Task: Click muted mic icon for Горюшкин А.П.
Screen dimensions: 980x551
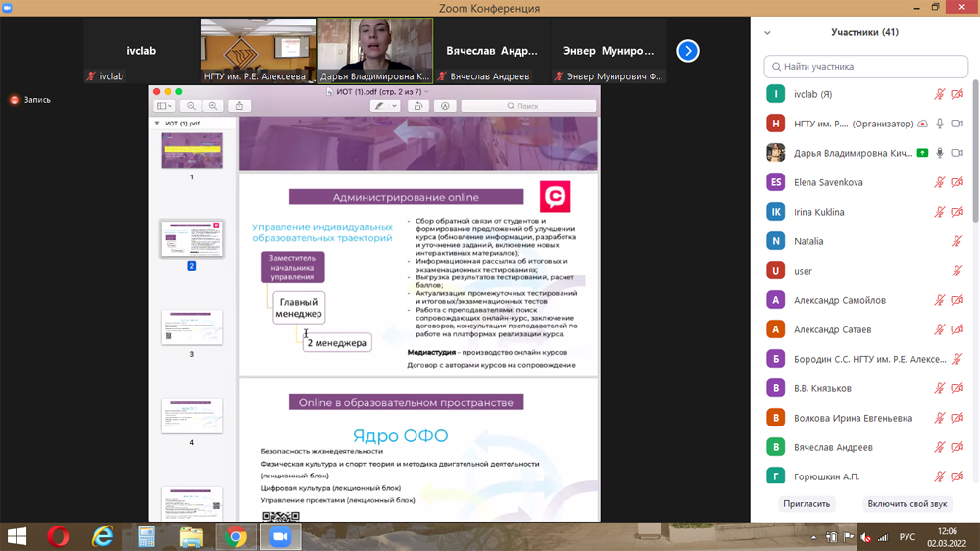Action: [x=940, y=476]
